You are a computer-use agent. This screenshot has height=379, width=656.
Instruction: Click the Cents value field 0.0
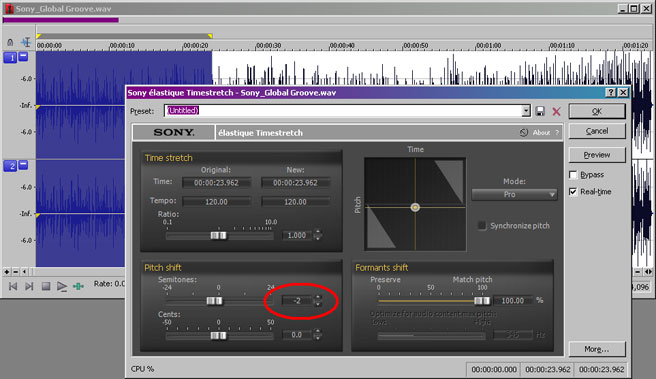coord(297,335)
